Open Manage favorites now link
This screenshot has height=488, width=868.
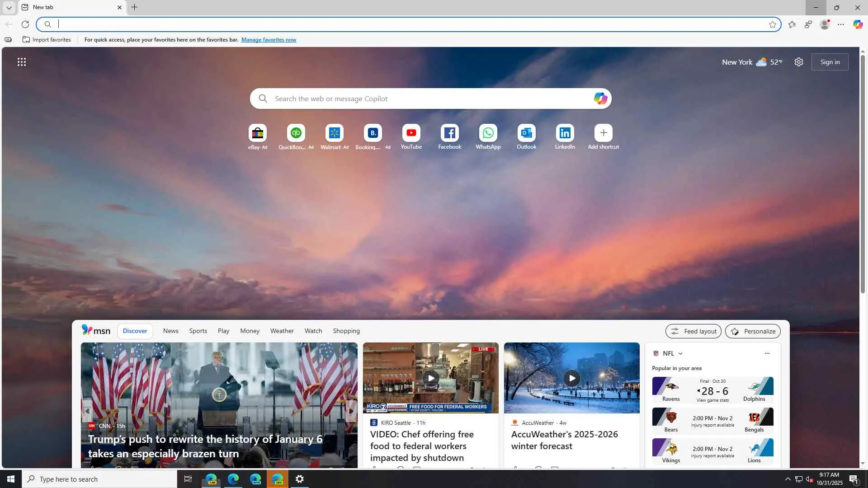point(269,40)
